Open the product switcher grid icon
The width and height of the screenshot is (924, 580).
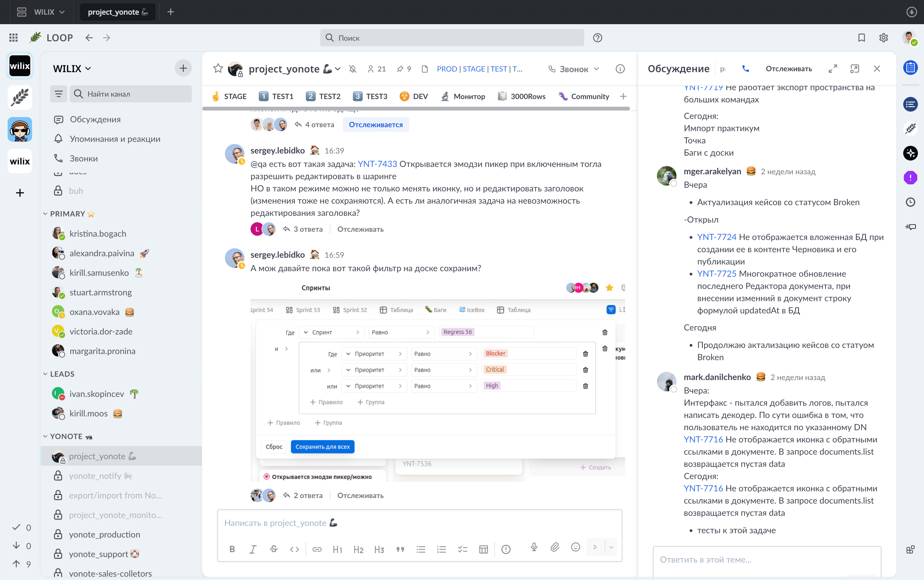pos(13,38)
